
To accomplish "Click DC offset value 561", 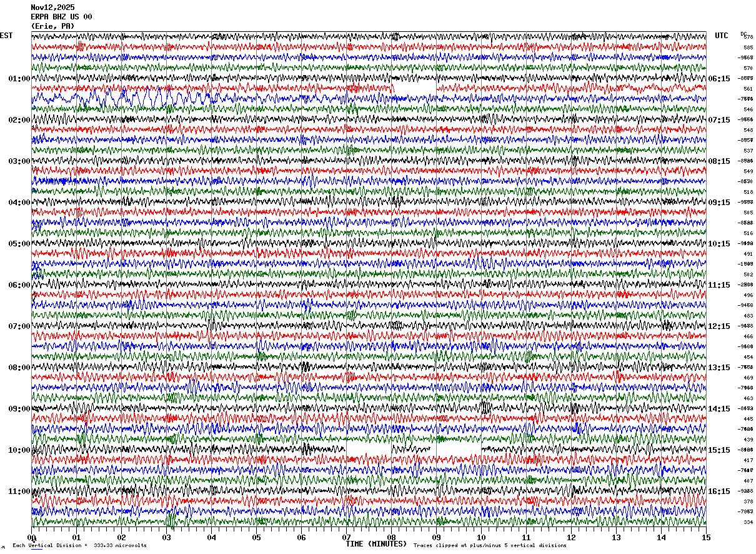I will [x=748, y=89].
